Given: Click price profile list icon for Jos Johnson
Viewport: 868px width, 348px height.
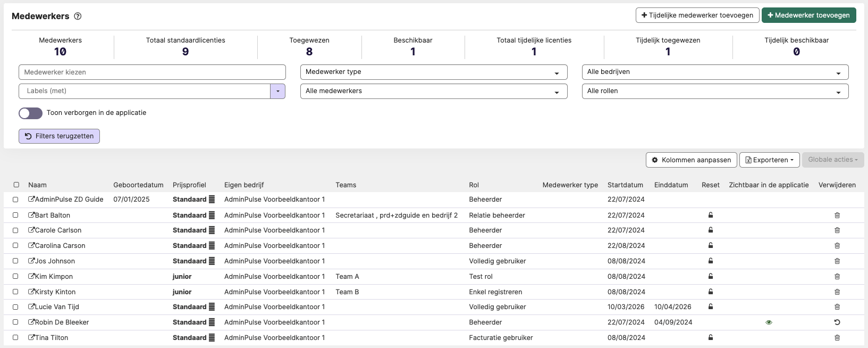Looking at the screenshot, I should (212, 261).
